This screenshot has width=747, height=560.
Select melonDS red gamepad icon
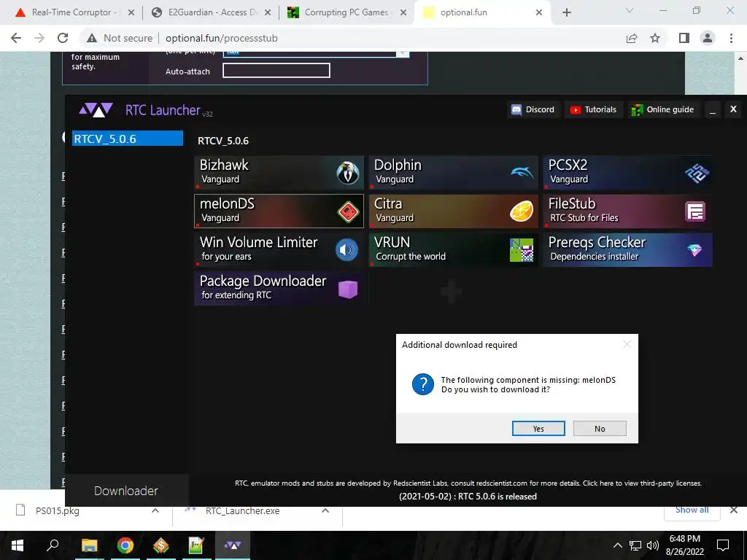point(348,211)
